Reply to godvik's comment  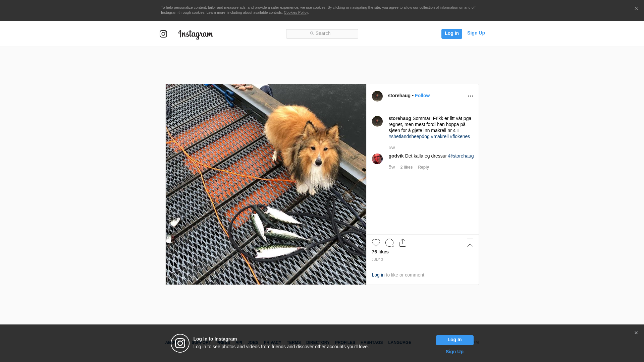click(x=423, y=167)
